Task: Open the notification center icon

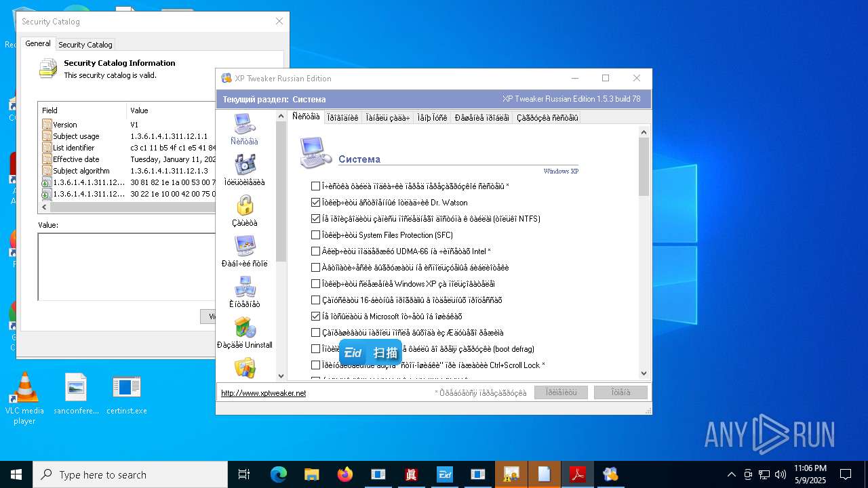Action: coord(846,474)
